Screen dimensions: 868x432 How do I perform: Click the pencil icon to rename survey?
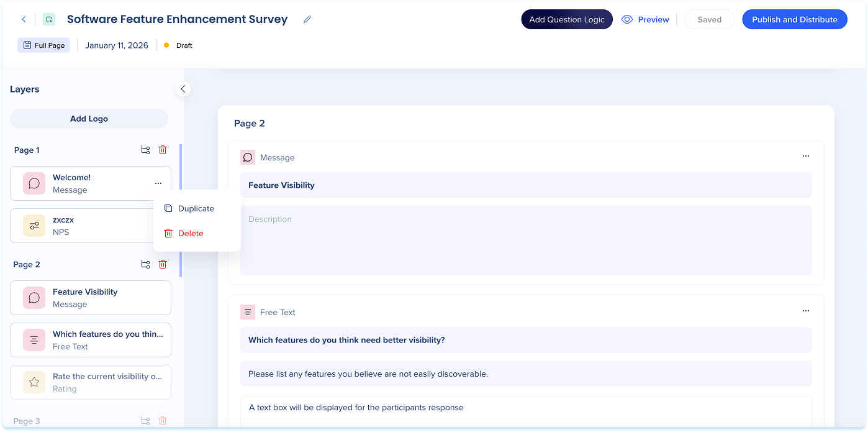point(307,19)
